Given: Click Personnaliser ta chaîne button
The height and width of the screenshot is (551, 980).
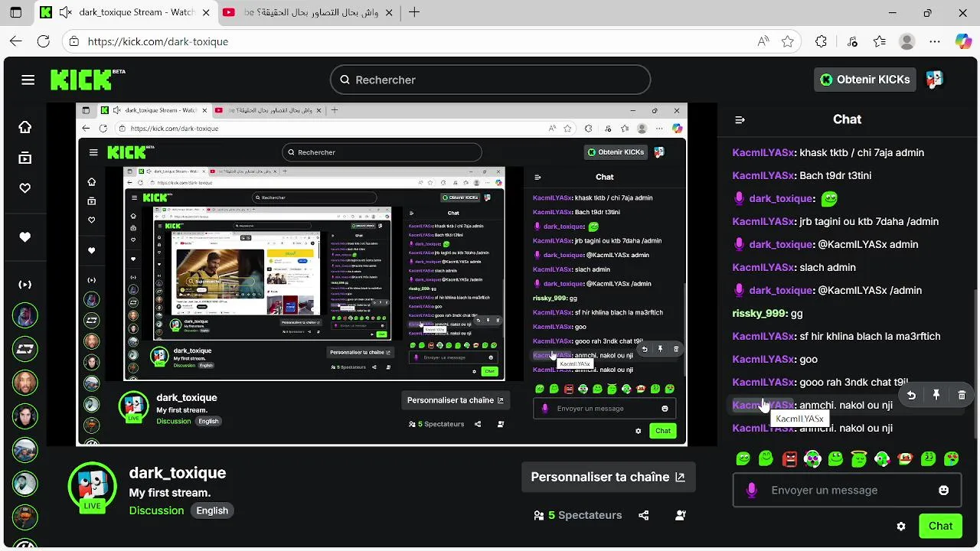Looking at the screenshot, I should click(608, 477).
